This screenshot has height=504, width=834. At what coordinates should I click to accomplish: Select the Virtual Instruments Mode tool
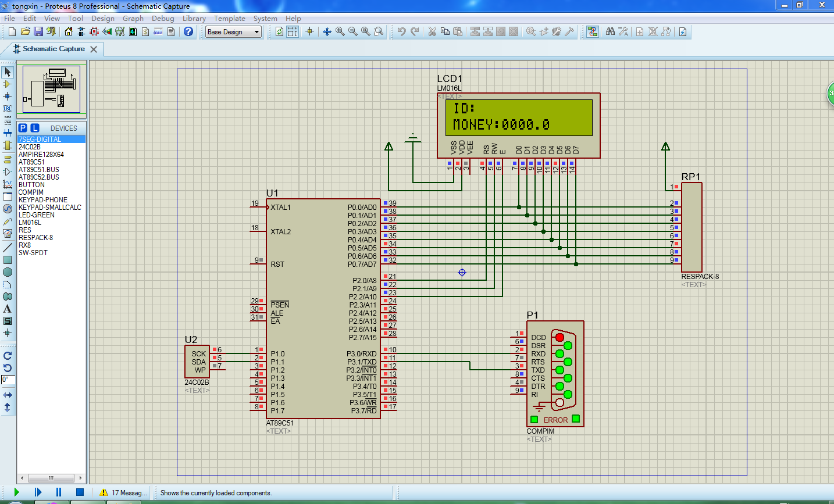point(8,233)
